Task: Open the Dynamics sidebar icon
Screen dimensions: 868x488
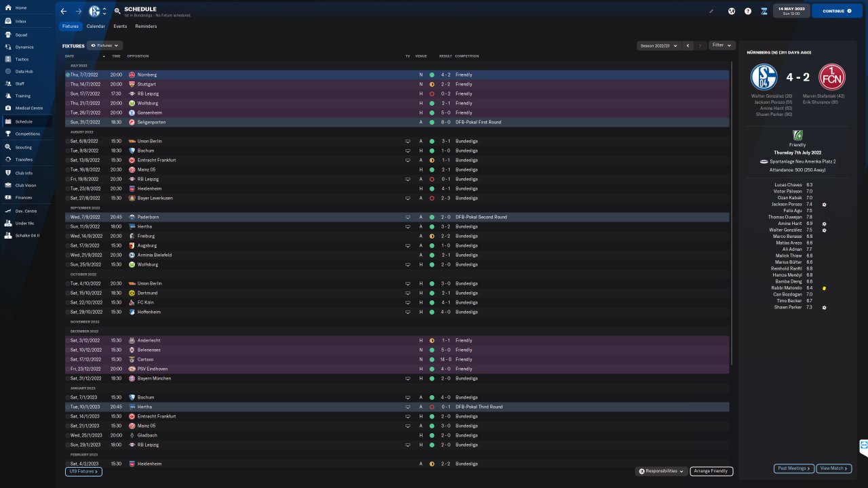Action: (7, 47)
